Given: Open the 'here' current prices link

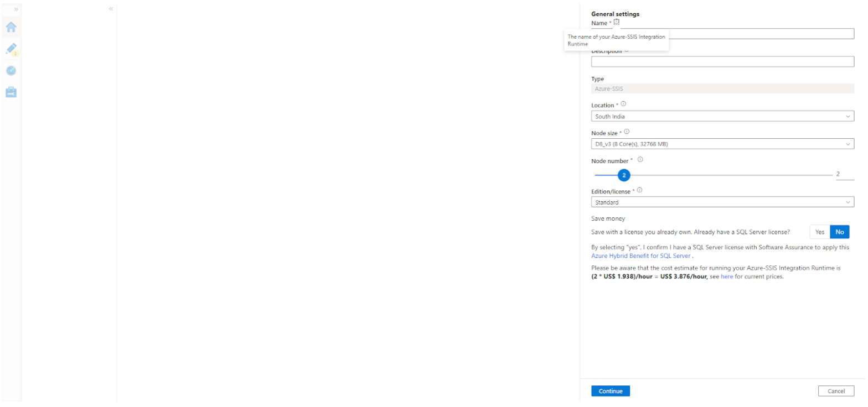Looking at the screenshot, I should (x=726, y=276).
